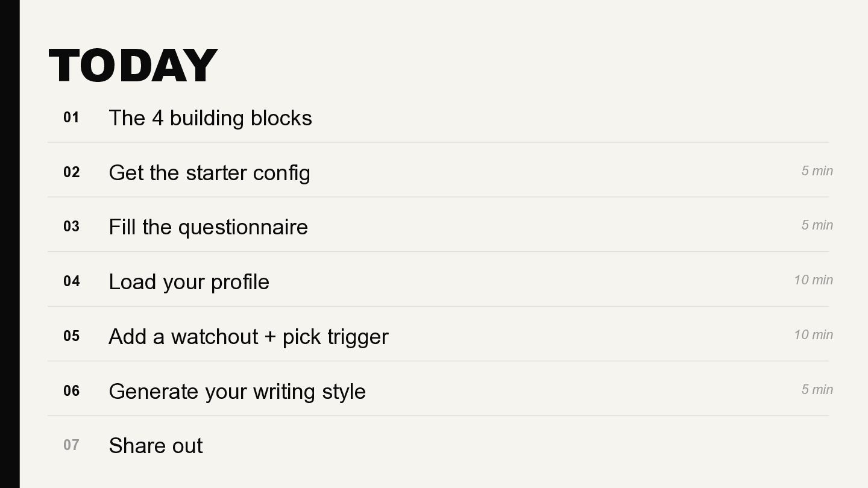This screenshot has height=488, width=868.
Task: Click 10 min label beside Load your profile
Action: point(813,280)
